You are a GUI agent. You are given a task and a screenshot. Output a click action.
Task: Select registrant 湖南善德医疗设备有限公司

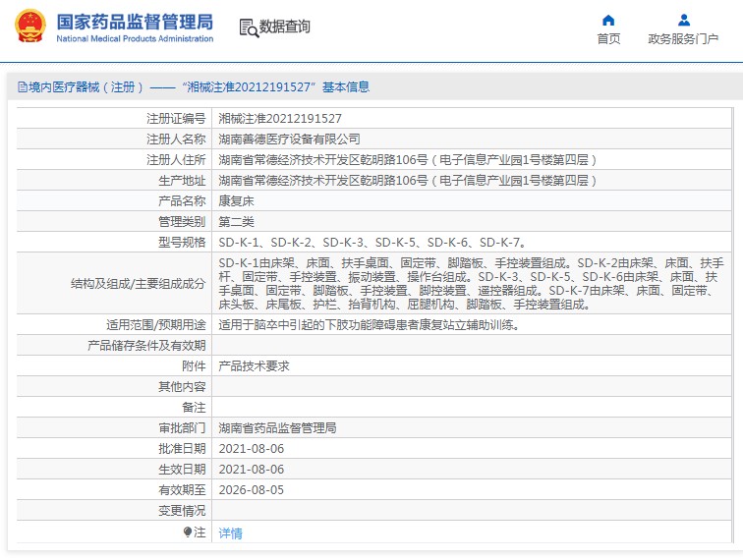(x=289, y=140)
